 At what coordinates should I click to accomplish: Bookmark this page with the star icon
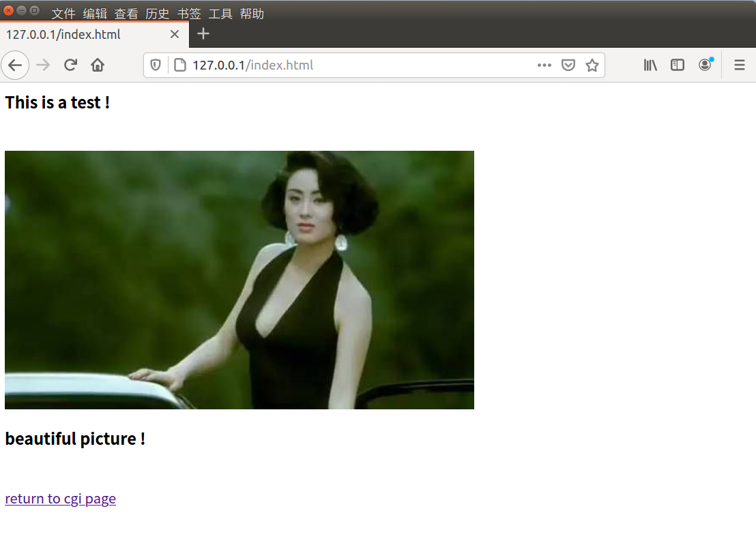point(592,65)
